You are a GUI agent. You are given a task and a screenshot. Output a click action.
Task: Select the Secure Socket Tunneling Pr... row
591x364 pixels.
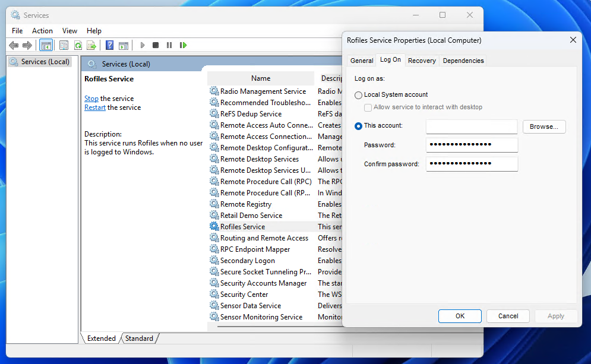275,272
